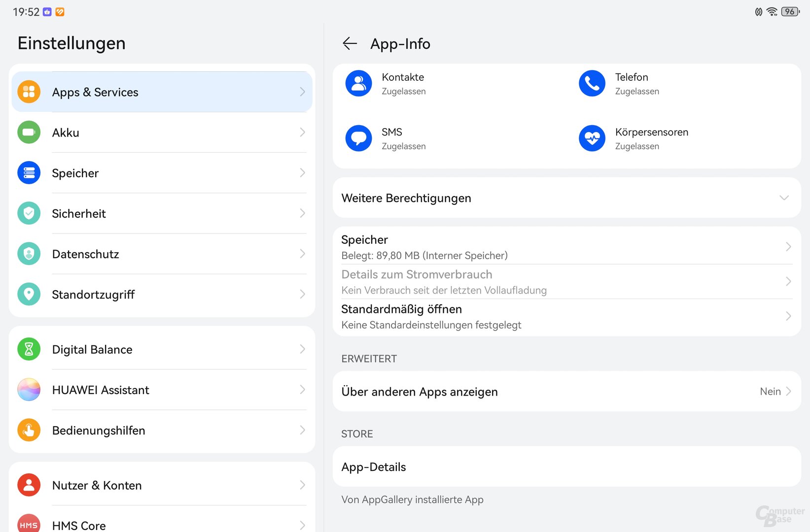The width and height of the screenshot is (810, 532).
Task: Open Über anderen Apps anzeigen setting
Action: click(567, 392)
